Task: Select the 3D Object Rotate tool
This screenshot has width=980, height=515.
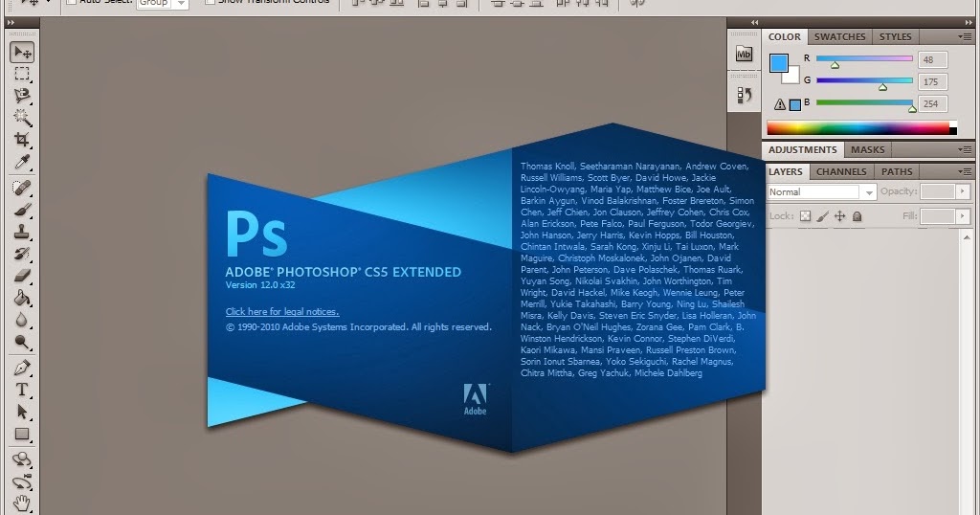Action: pos(22,459)
